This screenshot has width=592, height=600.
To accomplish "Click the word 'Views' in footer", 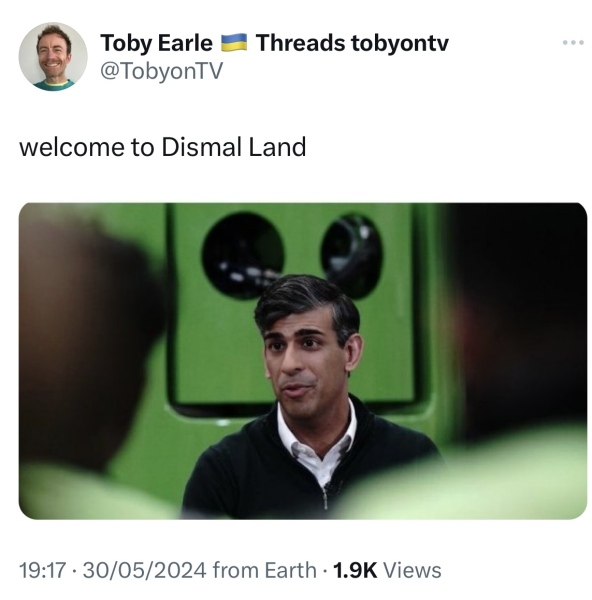I will click(x=412, y=570).
